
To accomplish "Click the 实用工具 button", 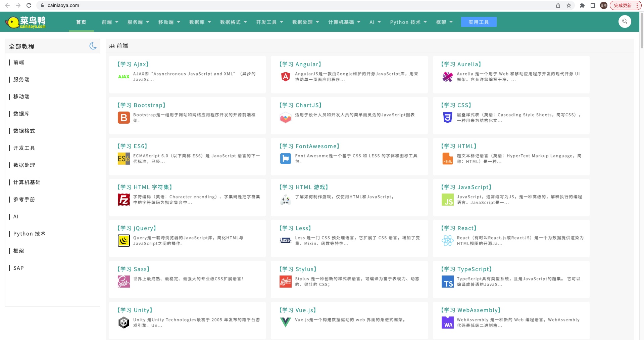I will [479, 22].
